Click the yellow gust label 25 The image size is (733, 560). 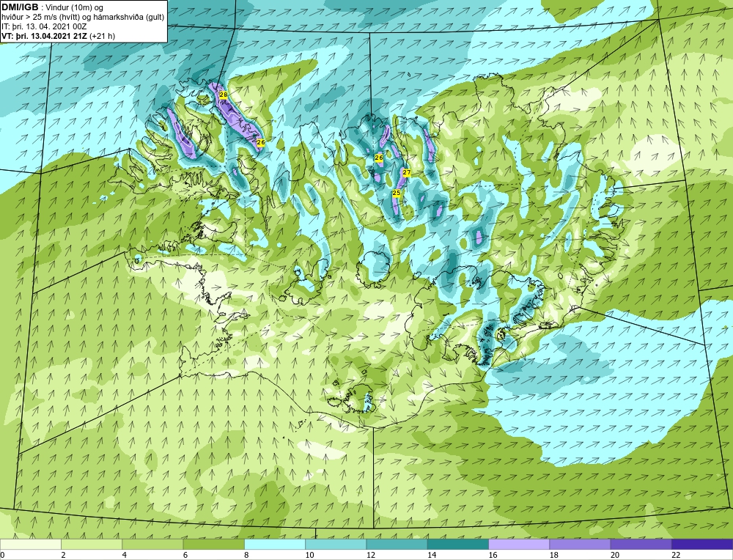[397, 193]
